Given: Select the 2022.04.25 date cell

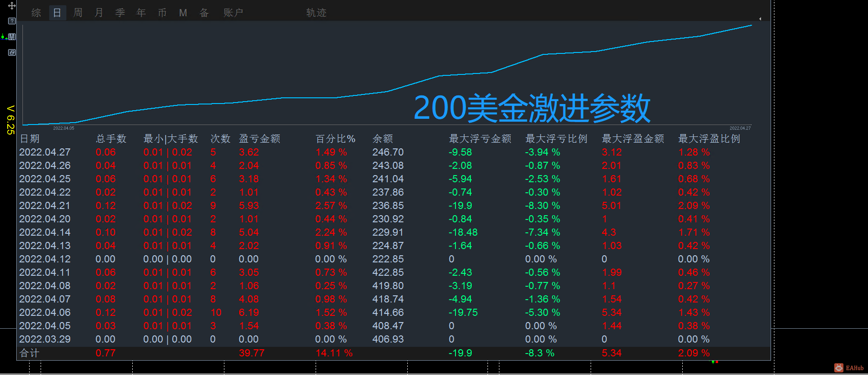Looking at the screenshot, I should (45, 179).
